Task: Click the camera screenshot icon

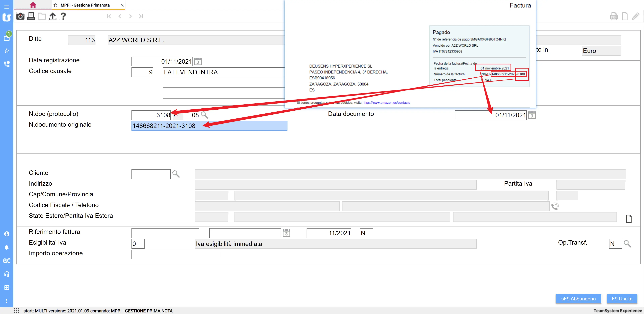Action: 20,16
